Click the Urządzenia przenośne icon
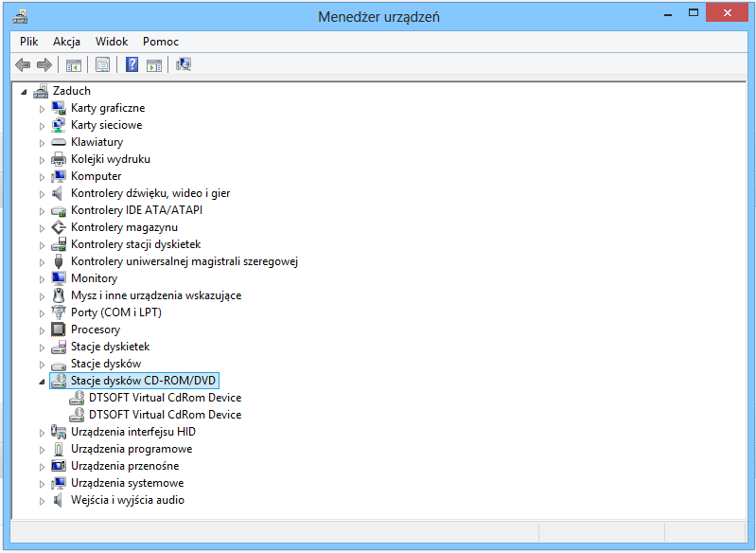Screen dimensions: 756x553 pyautogui.click(x=59, y=466)
